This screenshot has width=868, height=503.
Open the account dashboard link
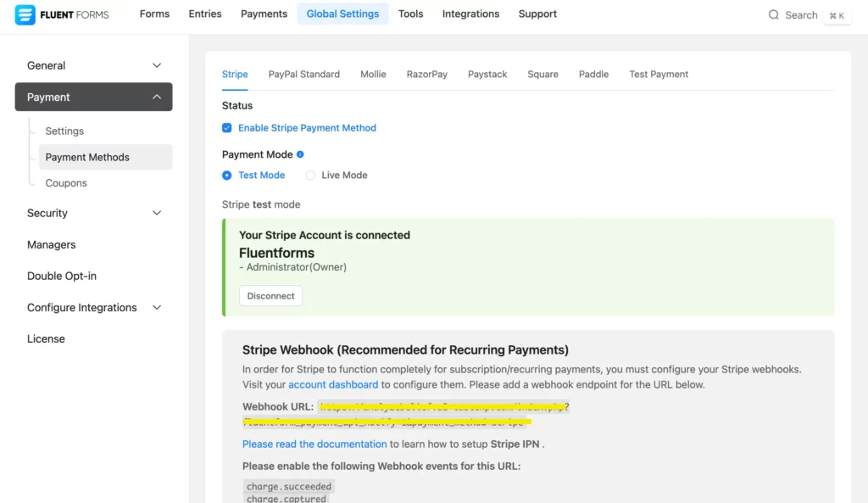pos(333,384)
